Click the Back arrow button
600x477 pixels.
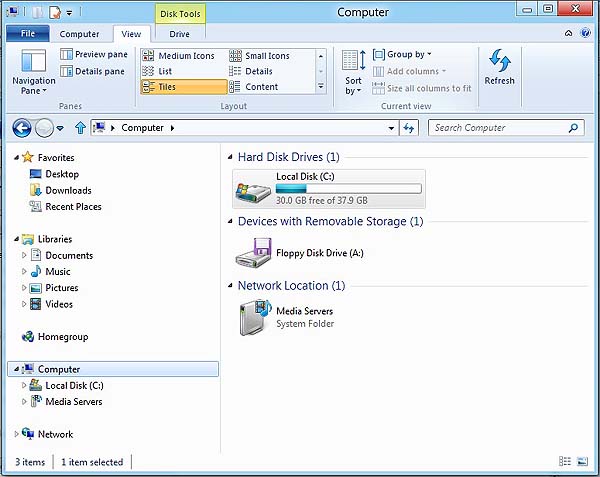(22, 128)
